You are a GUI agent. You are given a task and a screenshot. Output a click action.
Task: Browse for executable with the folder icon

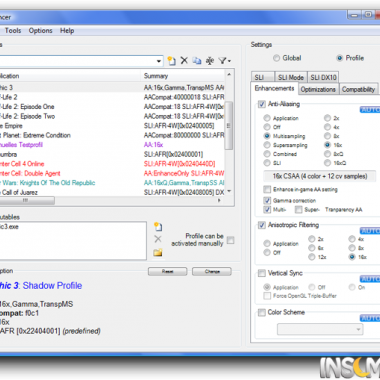click(158, 252)
